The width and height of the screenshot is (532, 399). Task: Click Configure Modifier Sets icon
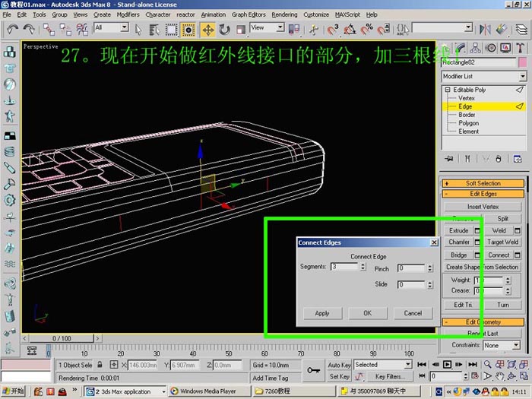[518, 159]
